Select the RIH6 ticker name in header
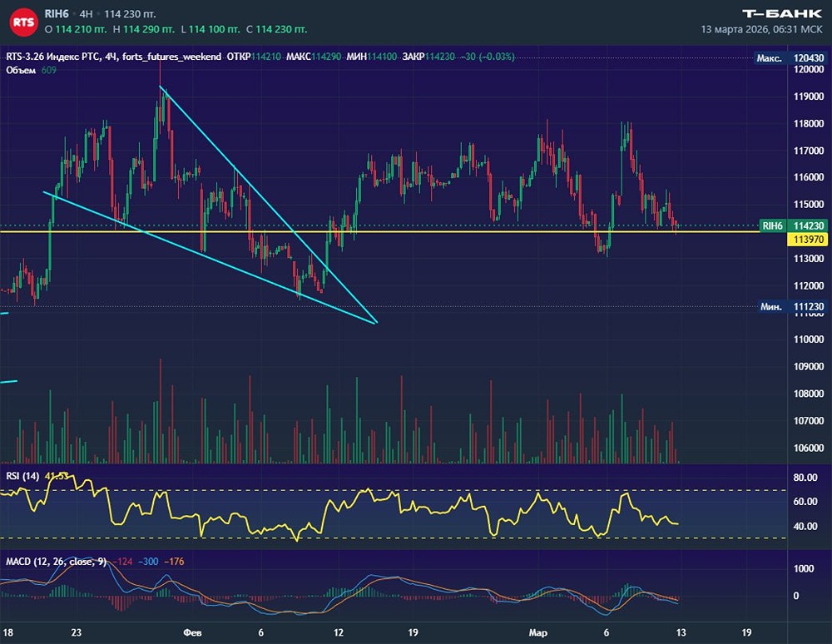This screenshot has height=644, width=832. (x=57, y=15)
